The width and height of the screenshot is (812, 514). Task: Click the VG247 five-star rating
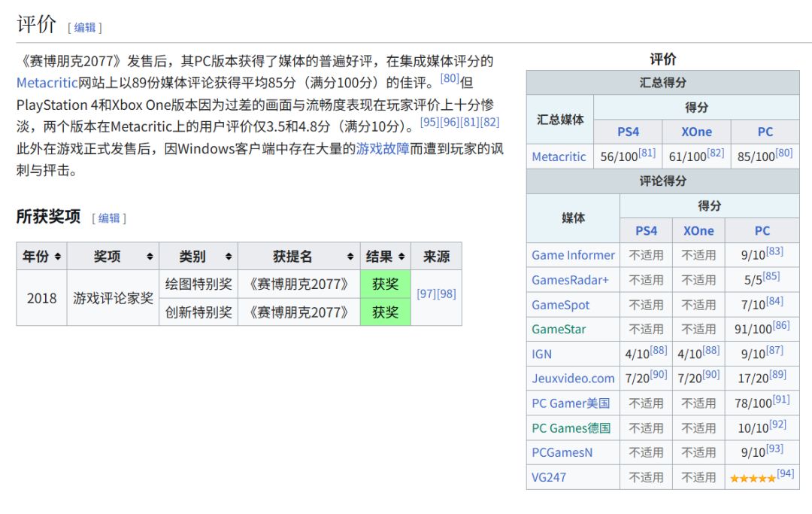point(752,478)
